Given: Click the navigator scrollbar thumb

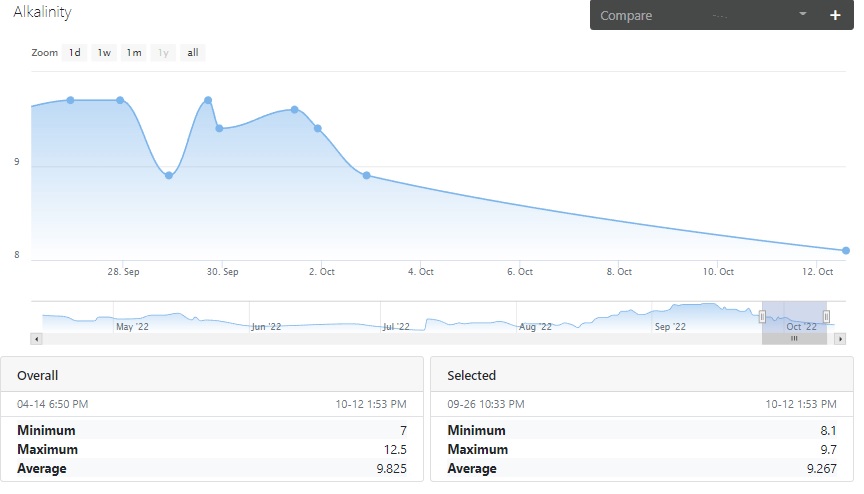Looking at the screenshot, I should (794, 339).
